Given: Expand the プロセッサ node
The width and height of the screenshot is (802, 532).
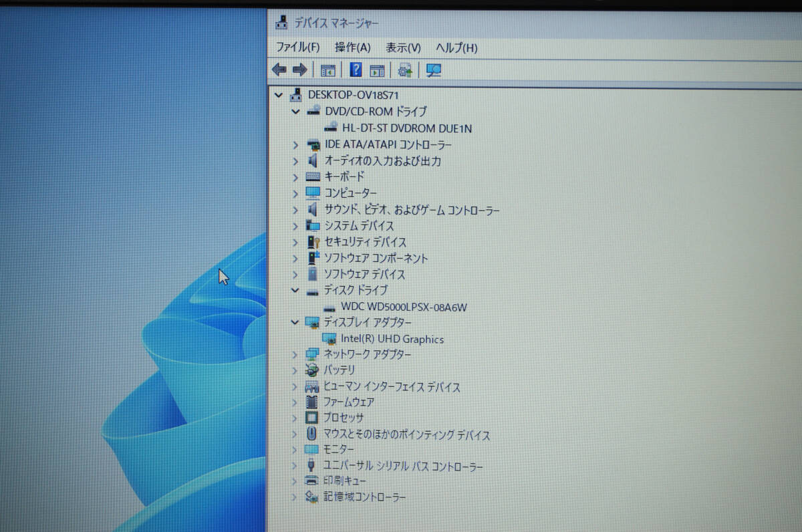Looking at the screenshot, I should point(295,418).
